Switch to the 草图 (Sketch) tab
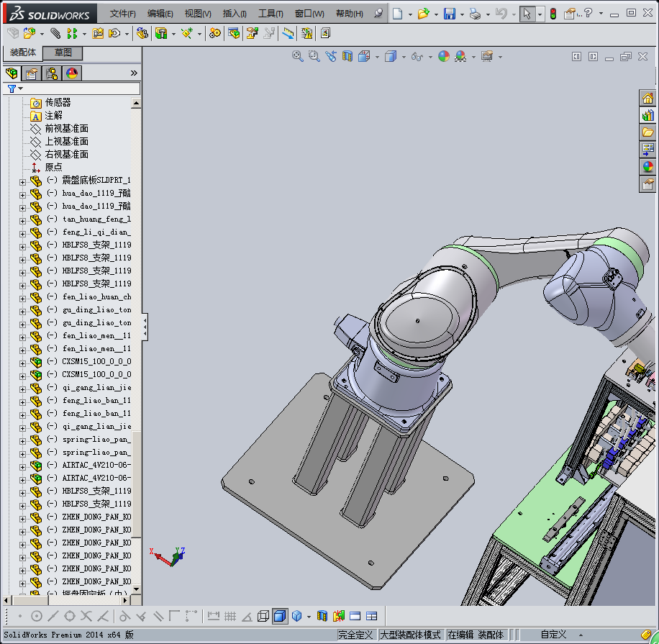The image size is (659, 644). click(63, 53)
